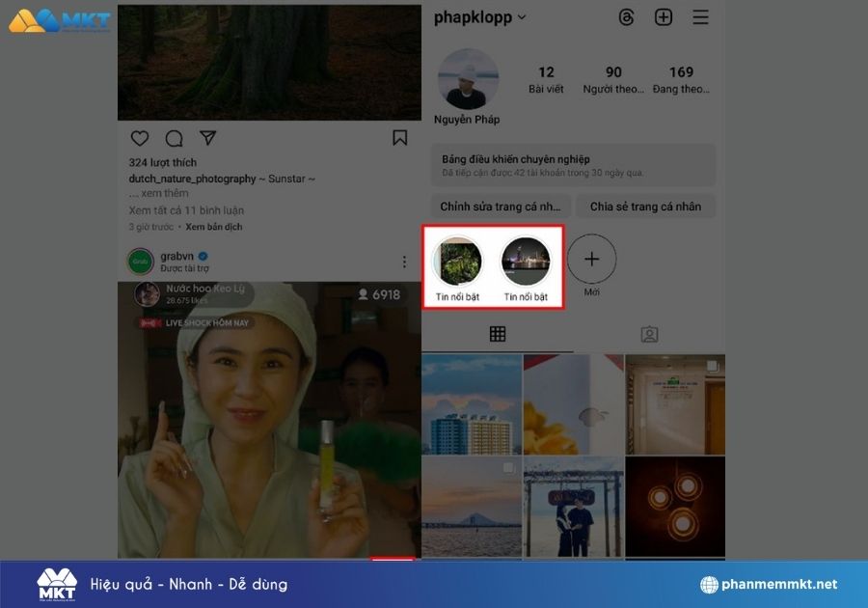Click the globe icon beside phanmemmkt.net
Image resolution: width=868 pixels, height=608 pixels.
click(x=709, y=584)
